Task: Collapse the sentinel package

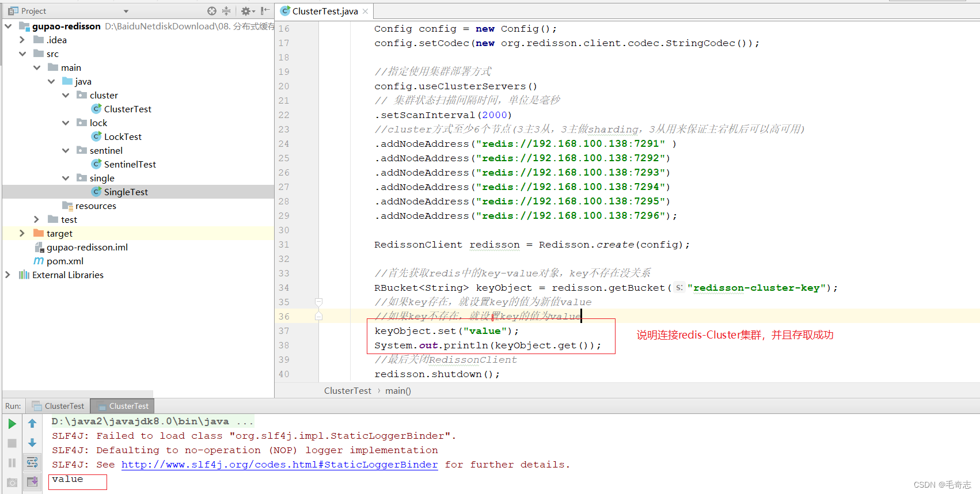Action: (66, 150)
